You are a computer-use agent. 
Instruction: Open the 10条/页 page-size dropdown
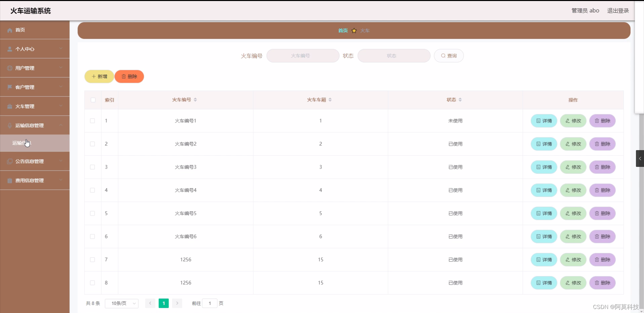coord(121,303)
